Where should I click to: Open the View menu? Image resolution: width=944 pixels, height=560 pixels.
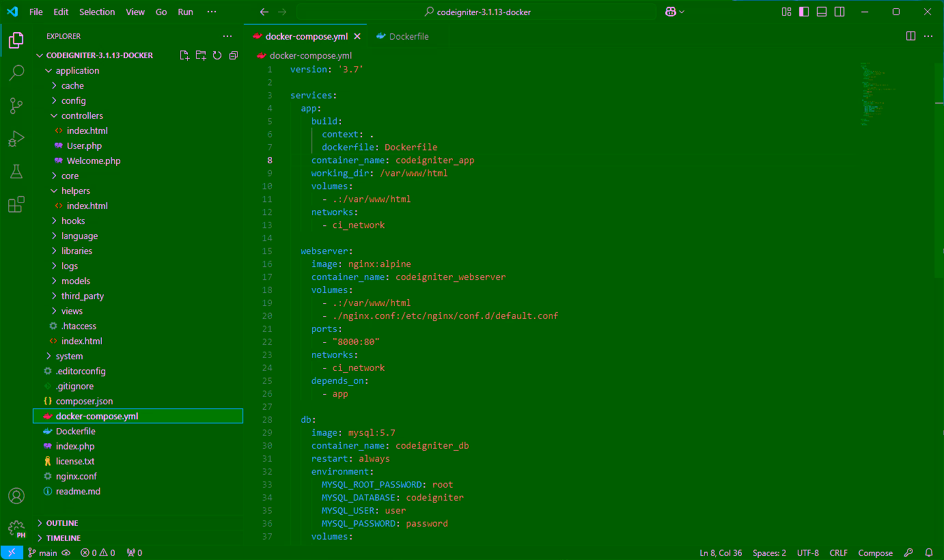tap(135, 12)
